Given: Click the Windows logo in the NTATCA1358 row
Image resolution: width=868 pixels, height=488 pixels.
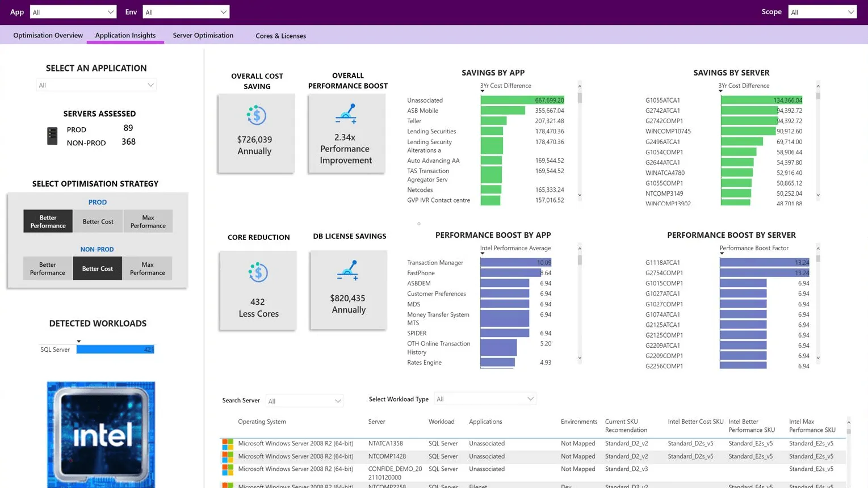Looking at the screenshot, I should tap(228, 444).
